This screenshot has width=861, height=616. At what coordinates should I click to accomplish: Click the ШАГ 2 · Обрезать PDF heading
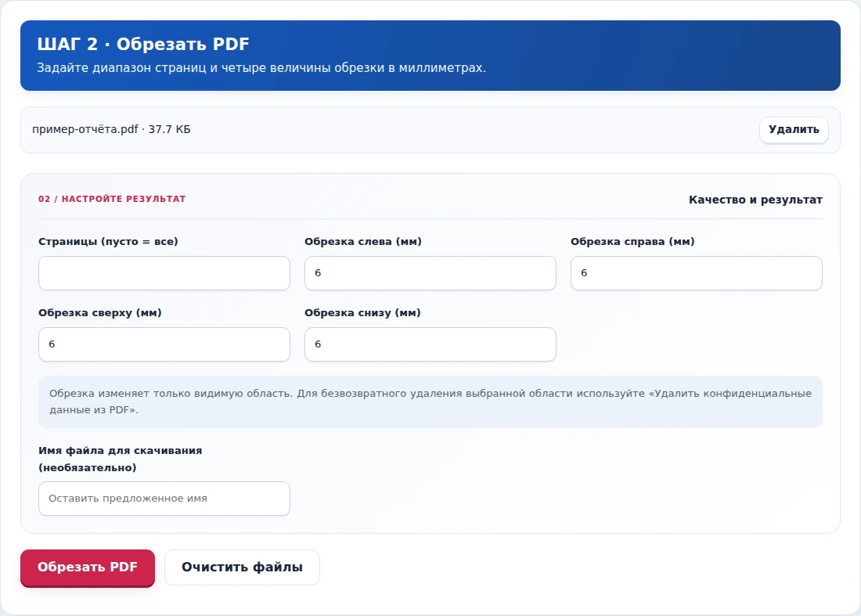pyautogui.click(x=143, y=44)
